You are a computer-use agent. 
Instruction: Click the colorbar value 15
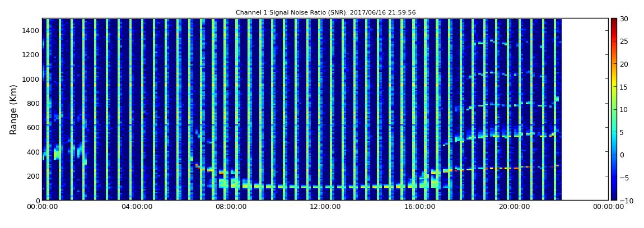point(624,87)
